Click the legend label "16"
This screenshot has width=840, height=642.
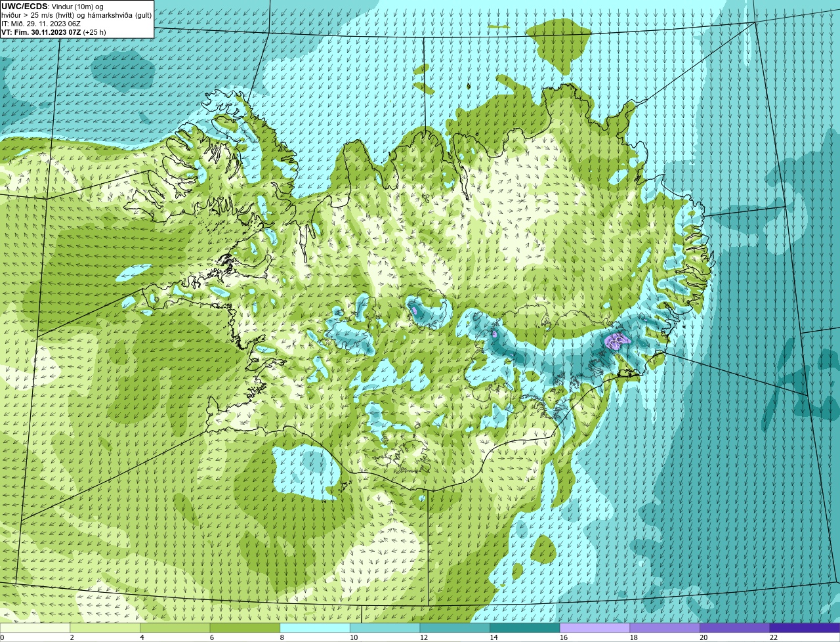(564, 637)
